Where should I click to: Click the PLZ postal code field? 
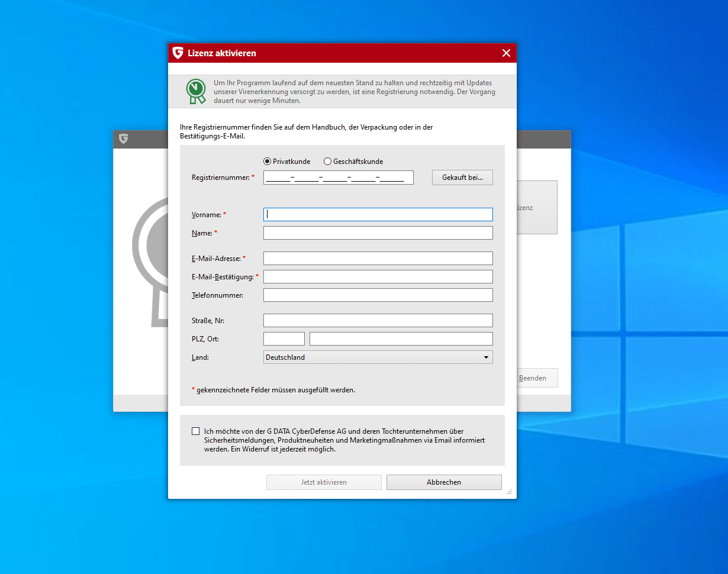point(284,339)
